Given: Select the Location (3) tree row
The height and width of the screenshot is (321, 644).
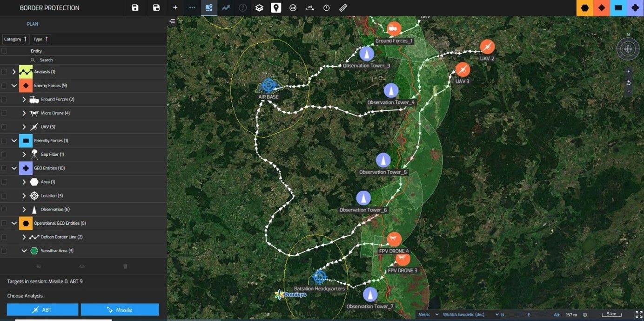Looking at the screenshot, I should tap(83, 196).
